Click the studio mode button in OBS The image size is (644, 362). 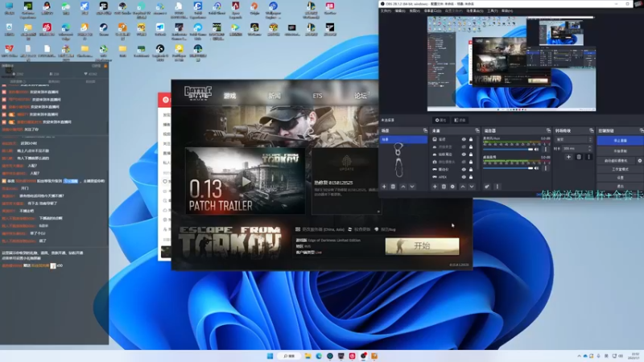click(x=620, y=169)
